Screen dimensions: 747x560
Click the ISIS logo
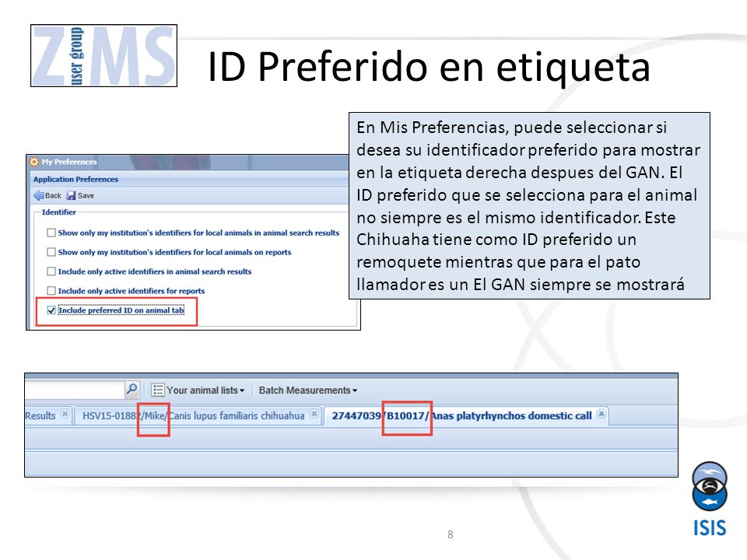[710, 499]
